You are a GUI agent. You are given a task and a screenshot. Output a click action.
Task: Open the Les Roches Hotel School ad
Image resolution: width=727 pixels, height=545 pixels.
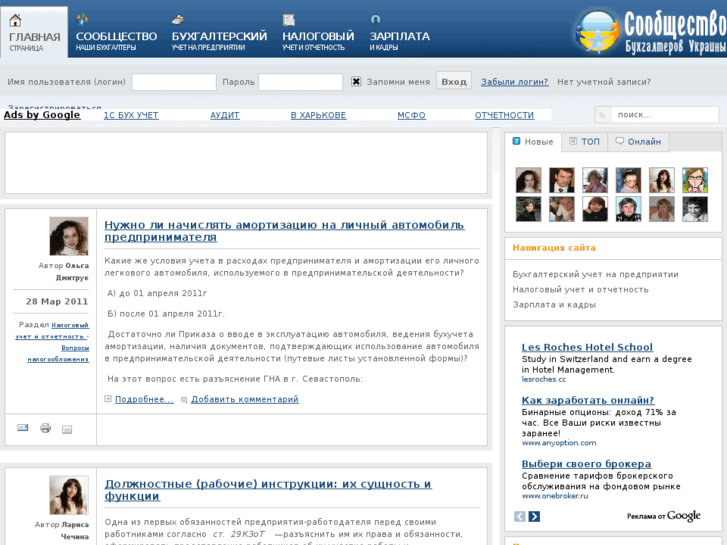click(x=587, y=347)
